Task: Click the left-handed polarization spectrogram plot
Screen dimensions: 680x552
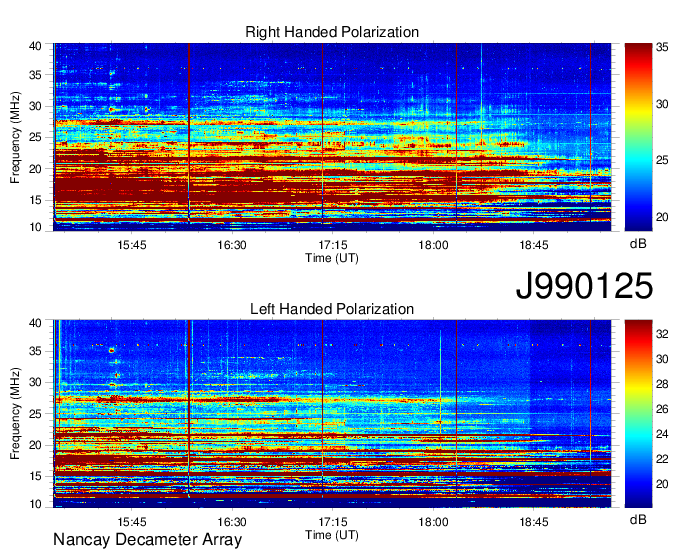Action: (332, 414)
